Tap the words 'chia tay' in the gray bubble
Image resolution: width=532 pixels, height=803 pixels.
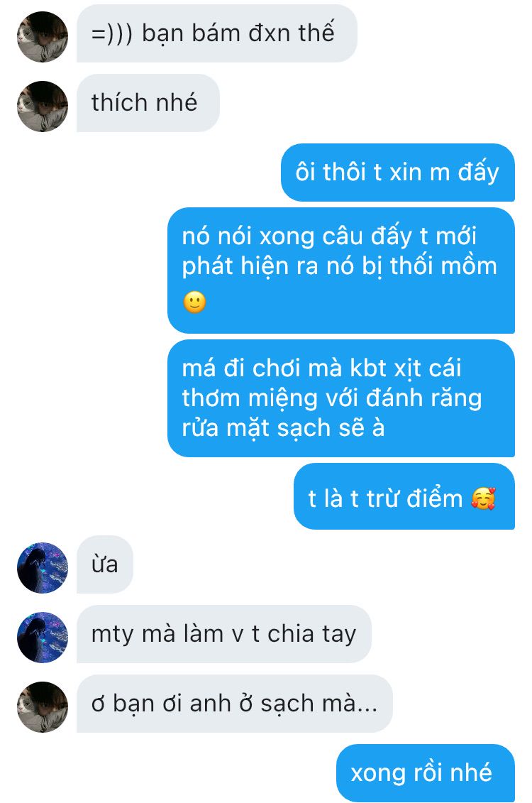[x=311, y=635]
